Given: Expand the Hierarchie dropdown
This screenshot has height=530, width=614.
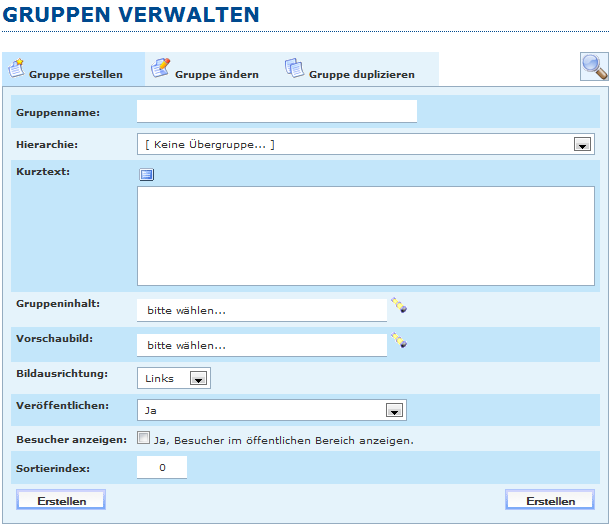Looking at the screenshot, I should tap(582, 145).
